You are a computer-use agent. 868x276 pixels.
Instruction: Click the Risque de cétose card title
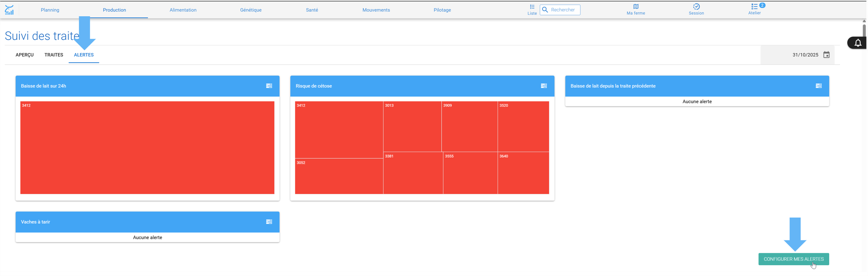314,86
